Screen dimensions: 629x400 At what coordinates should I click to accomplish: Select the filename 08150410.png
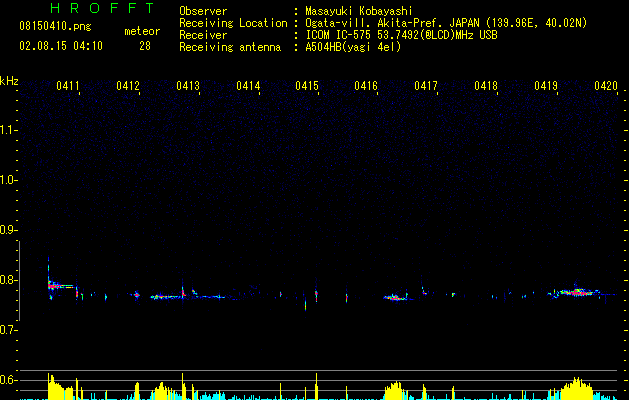pyautogui.click(x=55, y=27)
